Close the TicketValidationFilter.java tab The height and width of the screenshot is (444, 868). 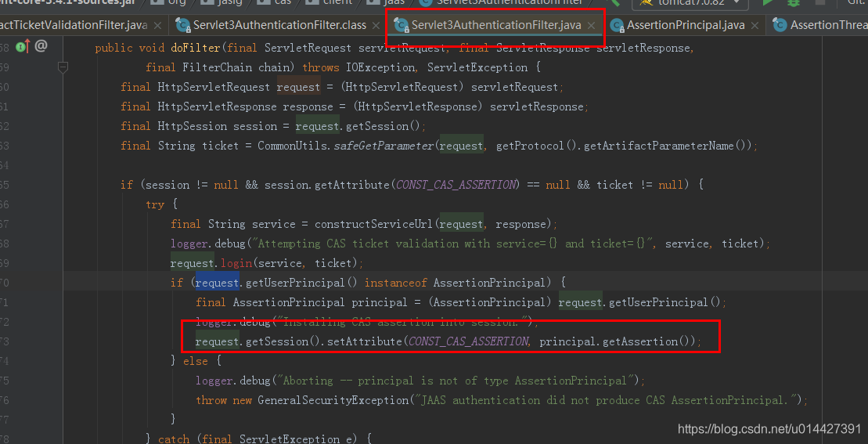[x=158, y=26]
